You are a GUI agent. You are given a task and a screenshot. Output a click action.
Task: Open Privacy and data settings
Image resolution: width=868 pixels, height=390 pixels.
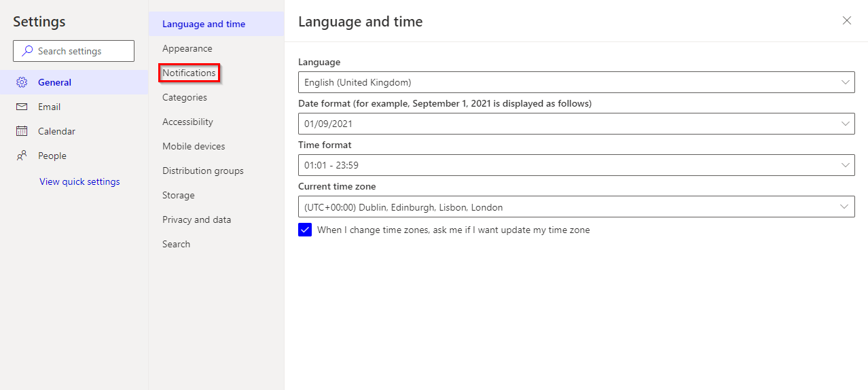coord(197,219)
